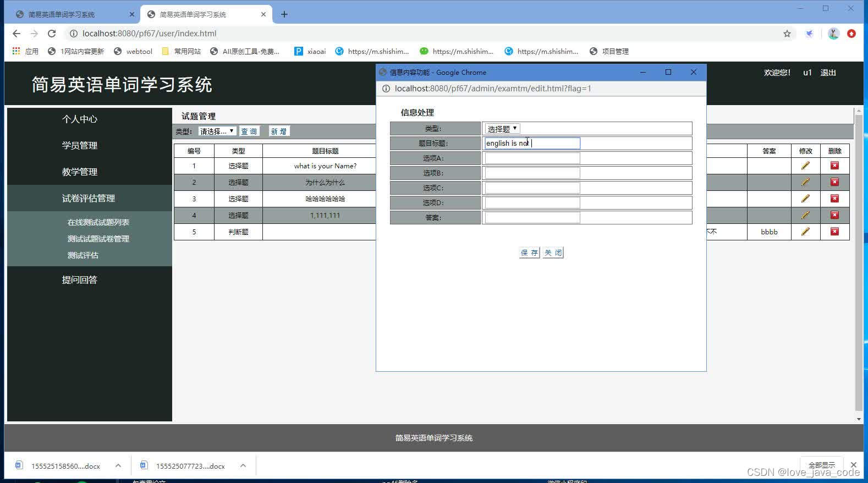Close the second browser tab
The image size is (868, 483).
click(263, 14)
